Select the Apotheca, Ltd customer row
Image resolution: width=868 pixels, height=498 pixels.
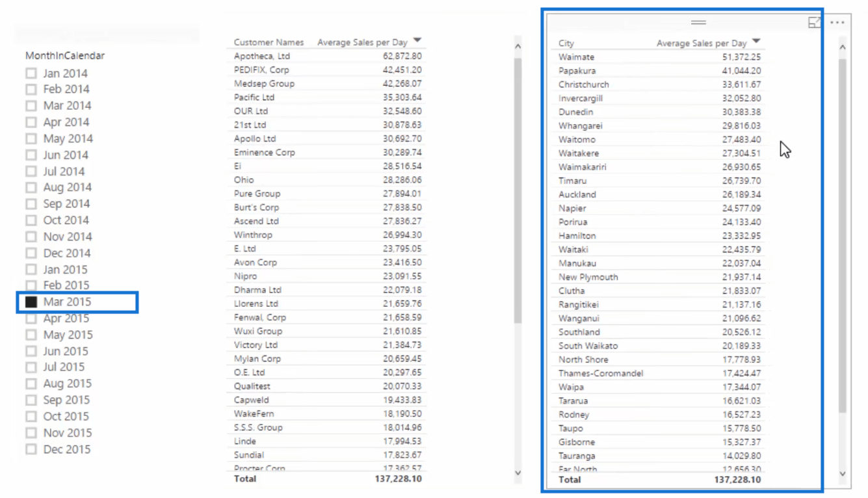coord(328,57)
